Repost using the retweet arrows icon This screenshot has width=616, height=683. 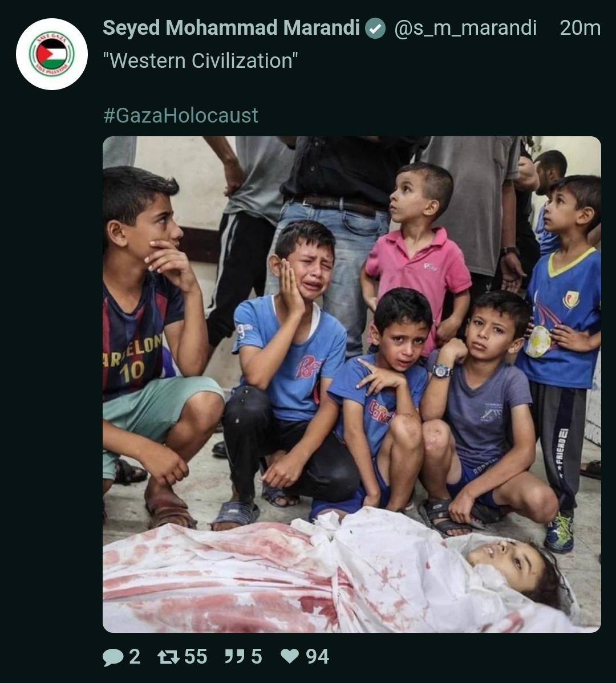tap(168, 657)
